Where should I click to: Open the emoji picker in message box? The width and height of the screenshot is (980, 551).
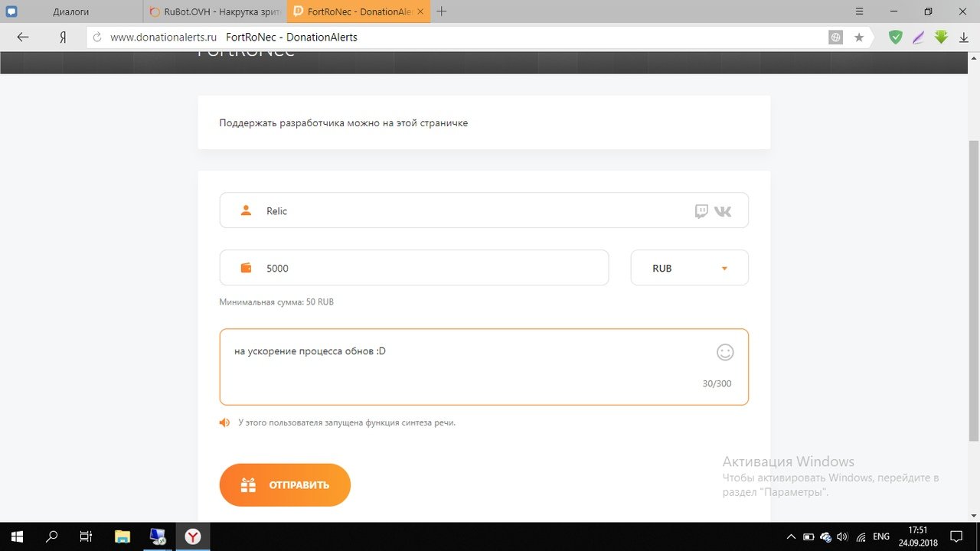click(724, 352)
